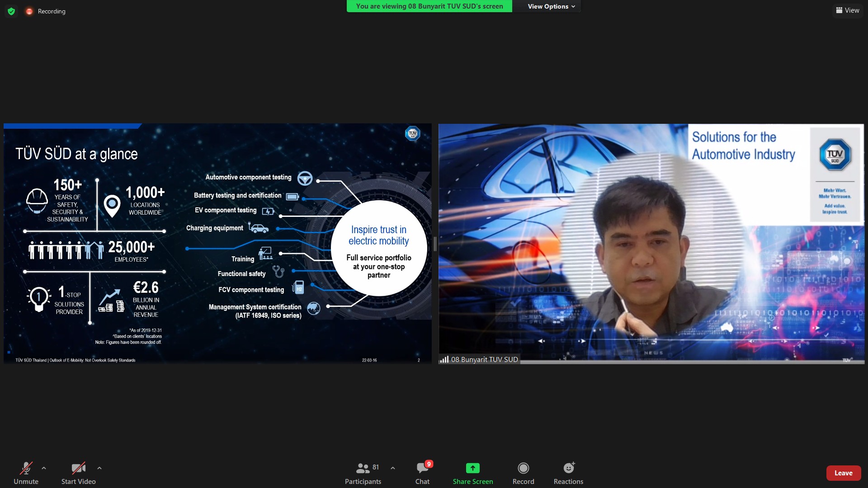Click the charging car icon on slide
This screenshot has width=868, height=488.
click(258, 228)
